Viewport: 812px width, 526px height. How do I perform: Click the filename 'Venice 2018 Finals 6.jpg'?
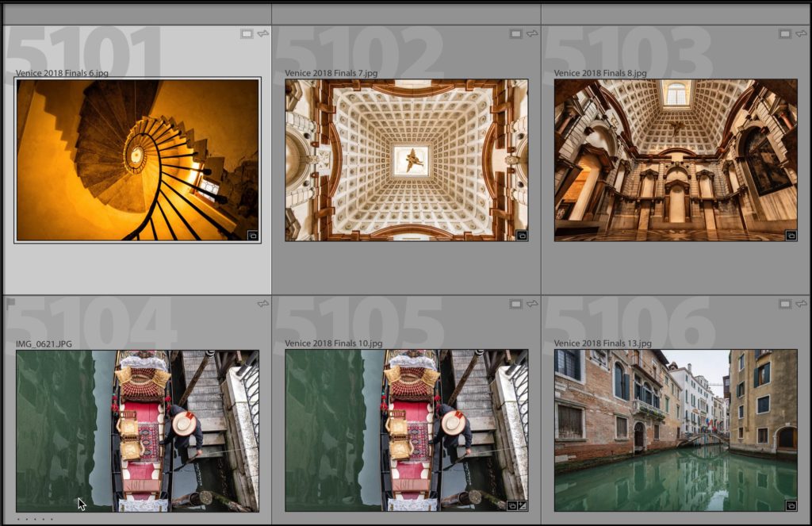tap(62, 73)
